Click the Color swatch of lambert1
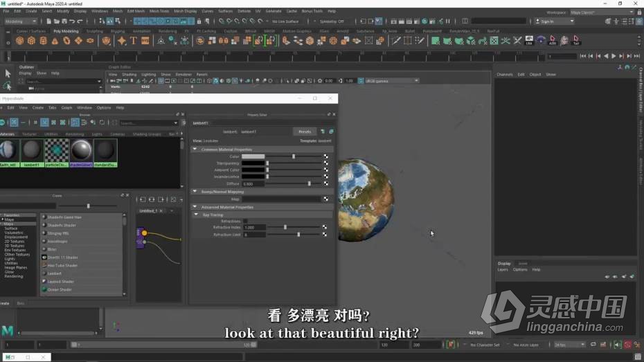 [253, 156]
